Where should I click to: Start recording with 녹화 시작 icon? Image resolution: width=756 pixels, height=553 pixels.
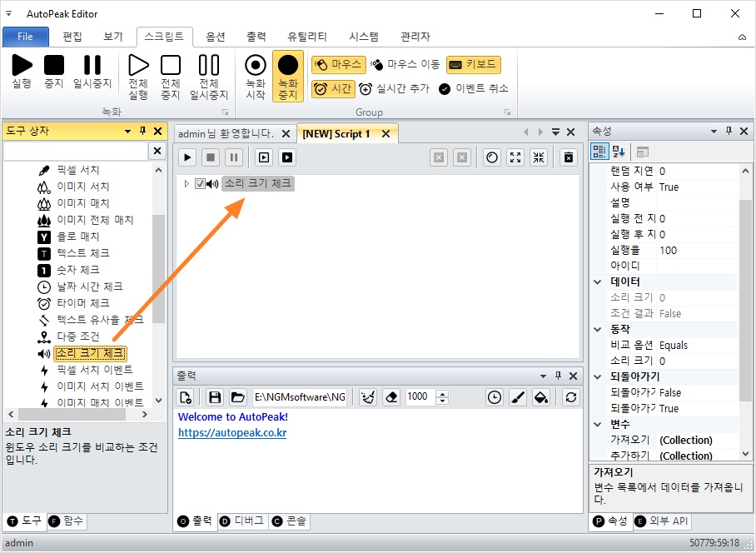tap(256, 65)
